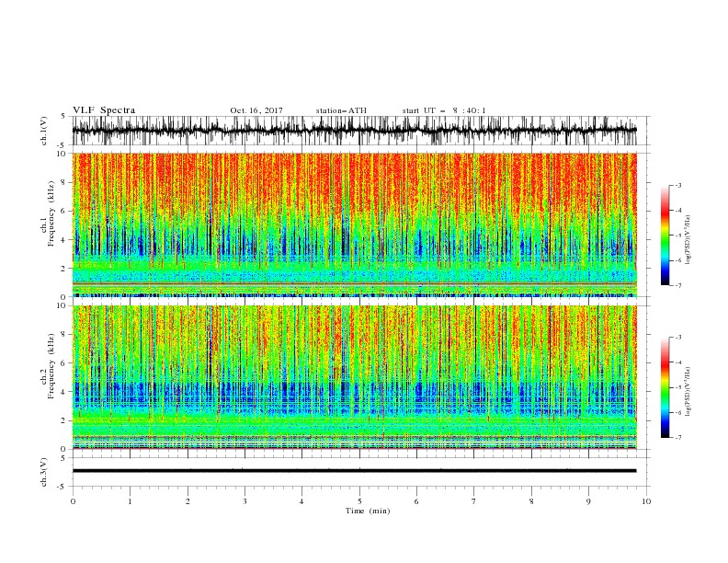Click the time axis tick label "1"

130,501
